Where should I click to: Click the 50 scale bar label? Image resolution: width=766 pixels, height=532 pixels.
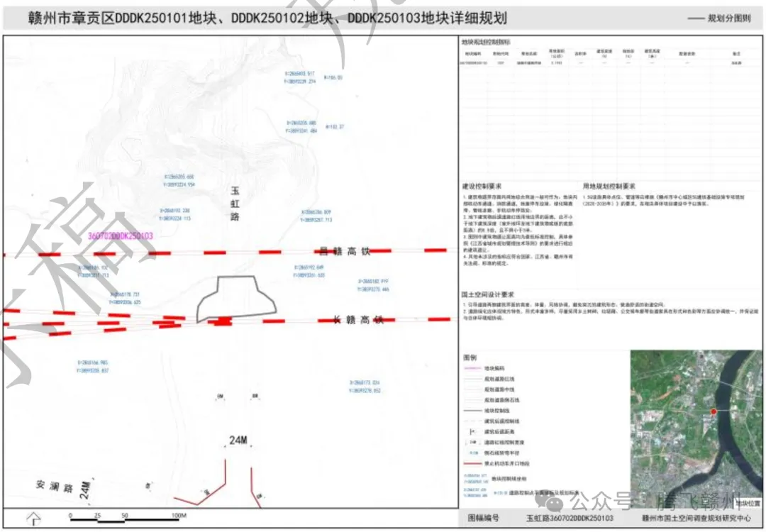125,516
